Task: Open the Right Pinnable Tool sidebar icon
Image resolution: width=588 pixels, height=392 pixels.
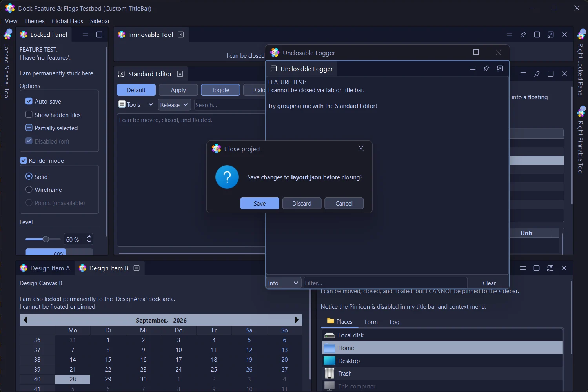Action: coord(581,111)
